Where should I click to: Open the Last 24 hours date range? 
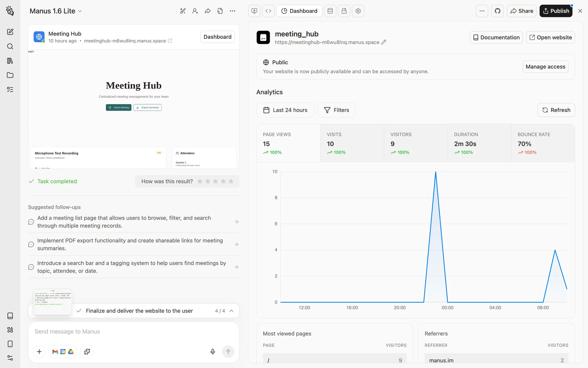[x=285, y=110]
